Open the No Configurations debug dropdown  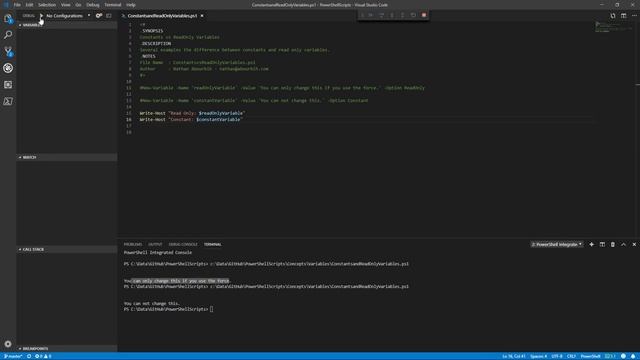point(68,16)
